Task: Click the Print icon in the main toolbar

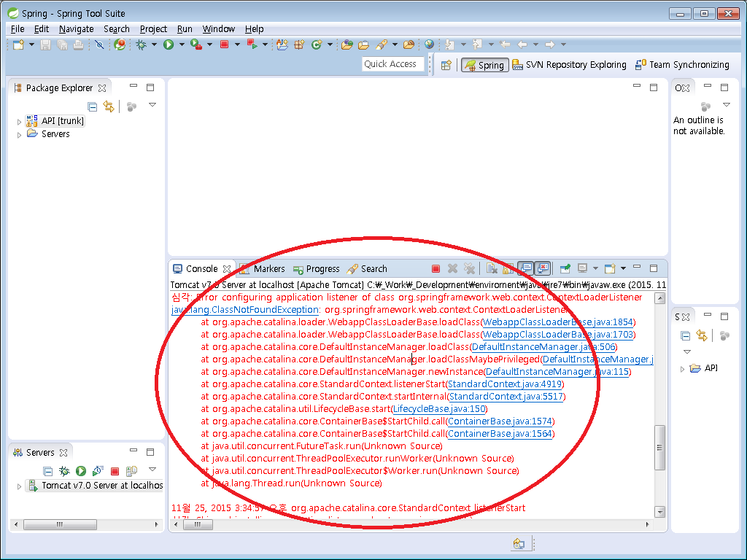Action: coord(78,44)
